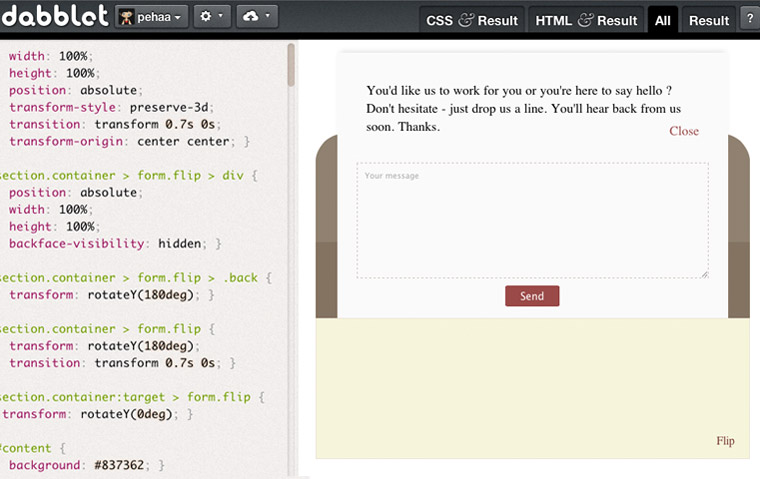Viewport: 760px width, 479px height.
Task: Click the dabblet logo
Action: click(54, 16)
